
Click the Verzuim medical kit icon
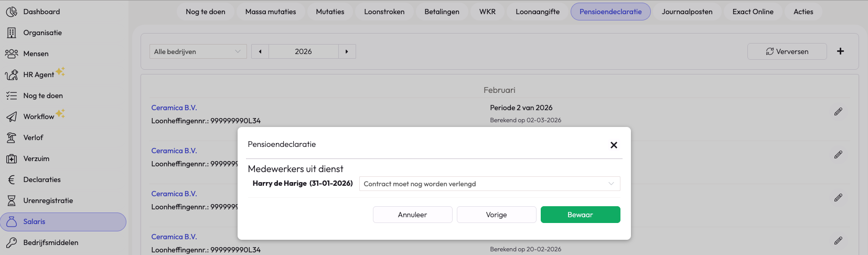[x=12, y=158]
